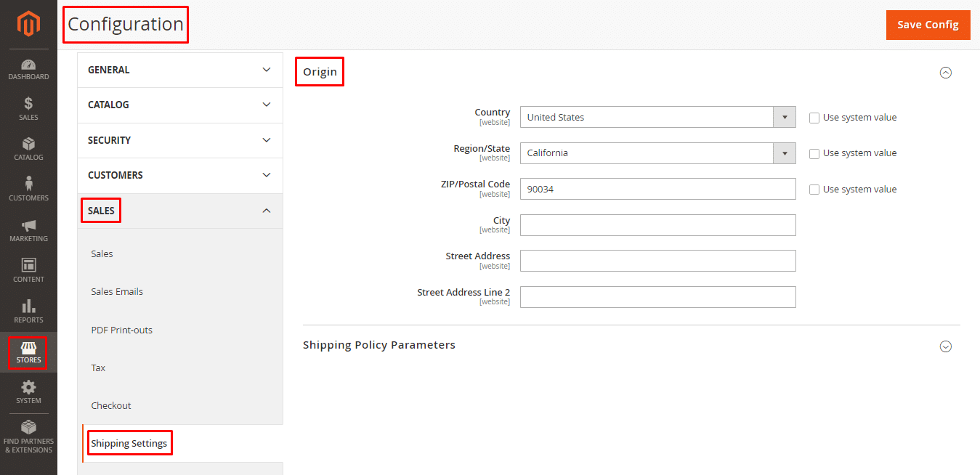Open the Country dropdown
Image resolution: width=980 pixels, height=475 pixels.
click(x=785, y=117)
